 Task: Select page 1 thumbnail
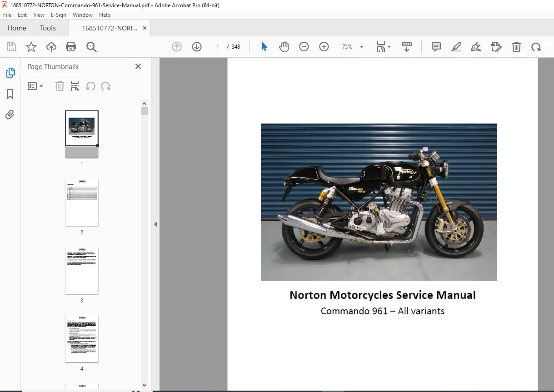click(x=82, y=134)
